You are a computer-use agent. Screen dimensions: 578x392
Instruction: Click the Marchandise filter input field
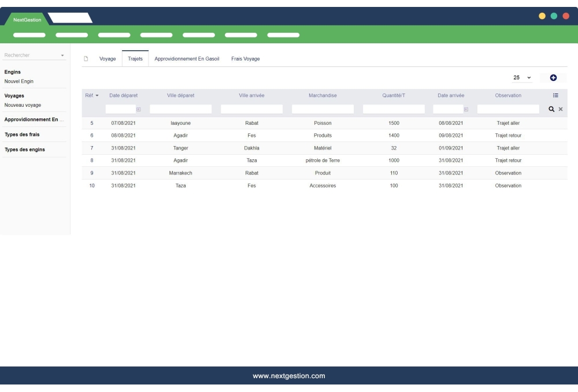pos(323,109)
